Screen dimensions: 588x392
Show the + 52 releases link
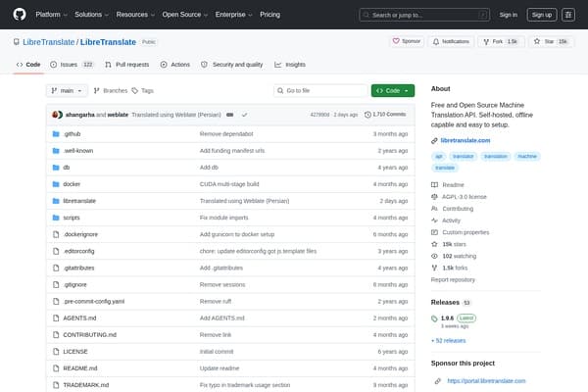click(x=448, y=341)
